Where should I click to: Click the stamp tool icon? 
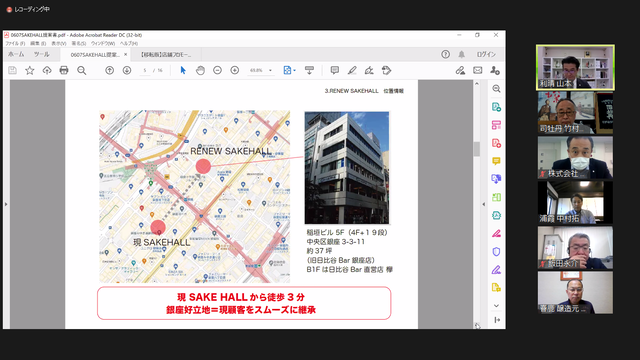tap(386, 71)
